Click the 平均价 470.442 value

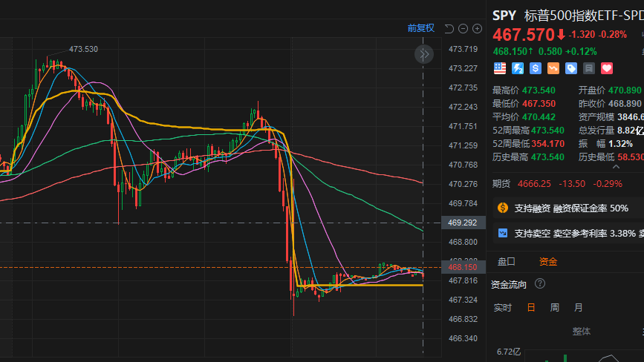(x=539, y=117)
